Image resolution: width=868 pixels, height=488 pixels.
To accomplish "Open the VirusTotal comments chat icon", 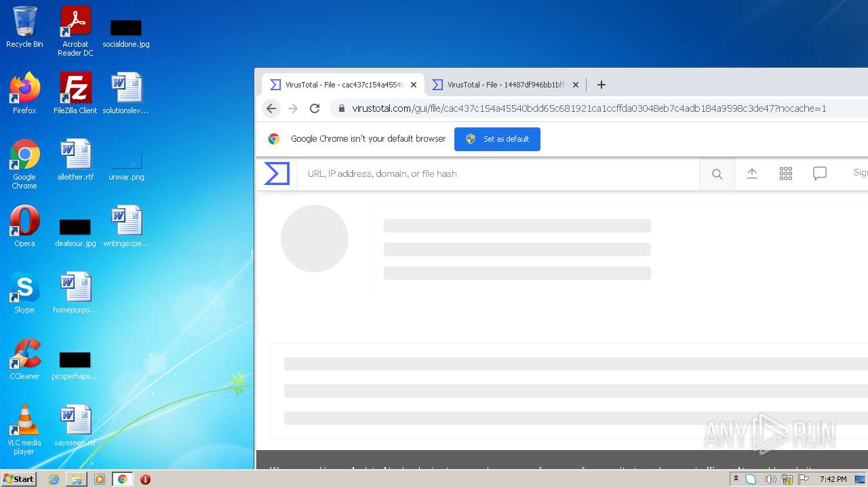I will click(820, 174).
